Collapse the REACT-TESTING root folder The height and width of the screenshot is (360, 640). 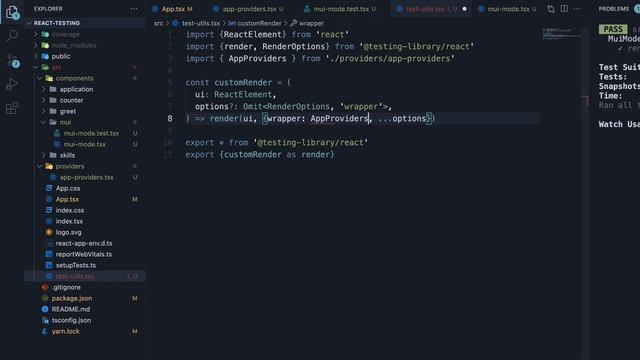pyautogui.click(x=57, y=23)
